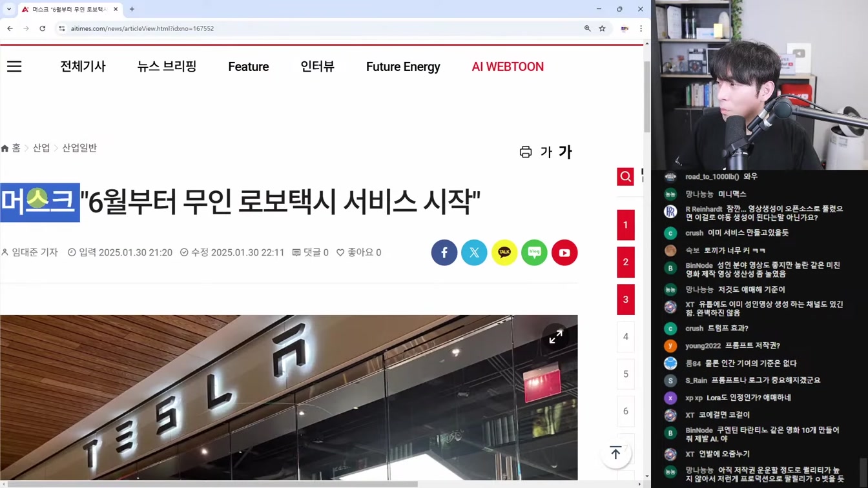
Task: Click the home icon in breadcrumb
Action: tap(5, 148)
